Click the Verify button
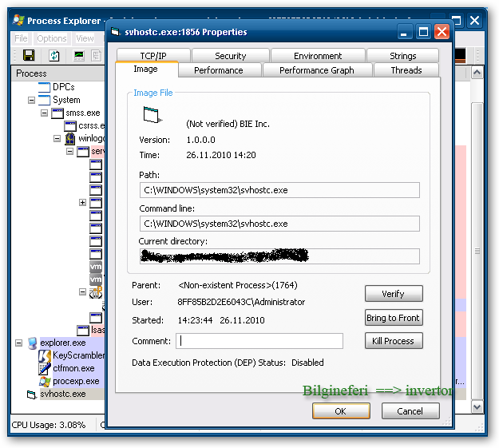The image size is (499, 448). tap(394, 294)
